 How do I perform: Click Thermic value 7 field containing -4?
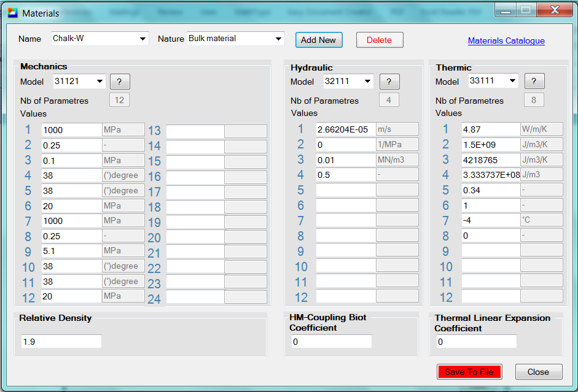[x=490, y=220]
